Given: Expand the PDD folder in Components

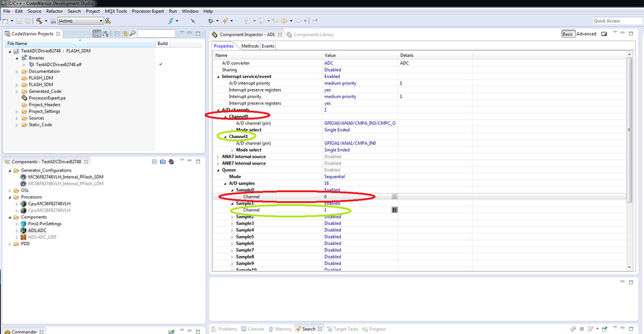Looking at the screenshot, I should [x=10, y=244].
